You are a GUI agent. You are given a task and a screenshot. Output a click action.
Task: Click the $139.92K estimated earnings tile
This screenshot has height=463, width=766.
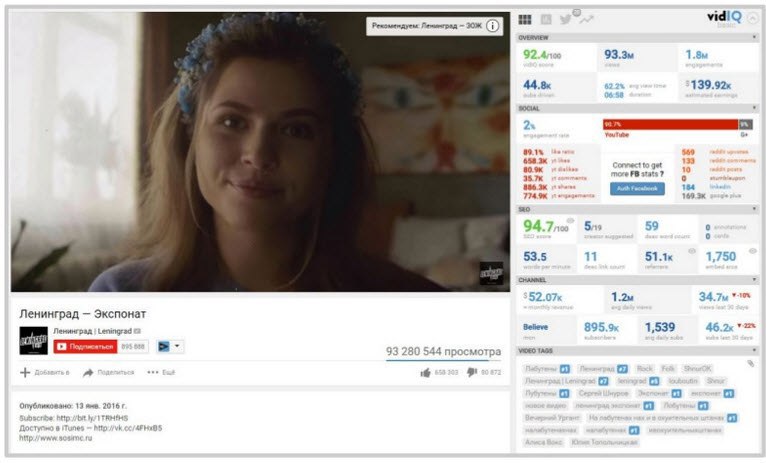(718, 87)
